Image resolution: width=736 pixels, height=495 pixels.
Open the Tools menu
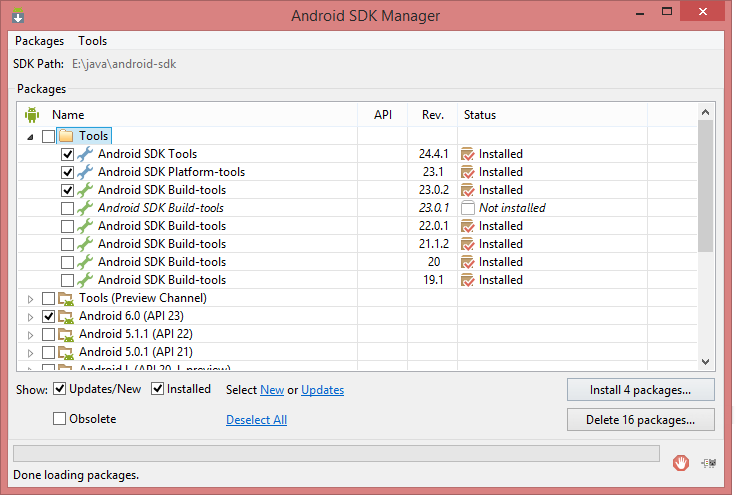(92, 41)
